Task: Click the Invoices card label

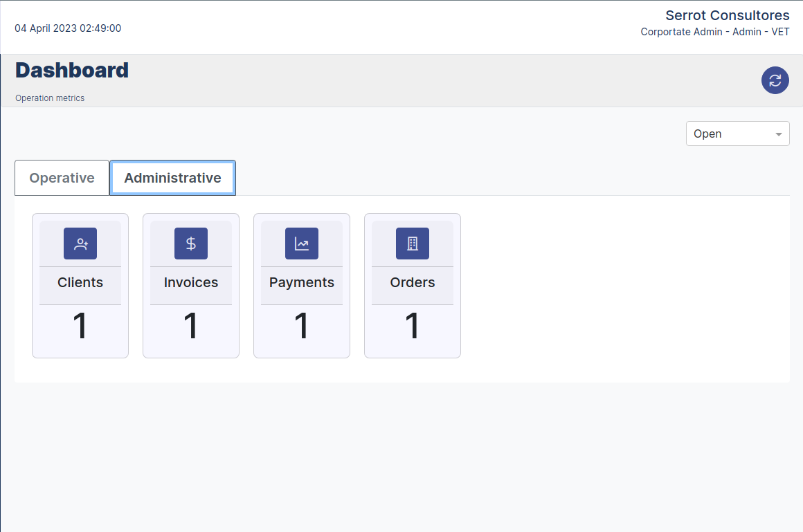Action: (x=191, y=282)
